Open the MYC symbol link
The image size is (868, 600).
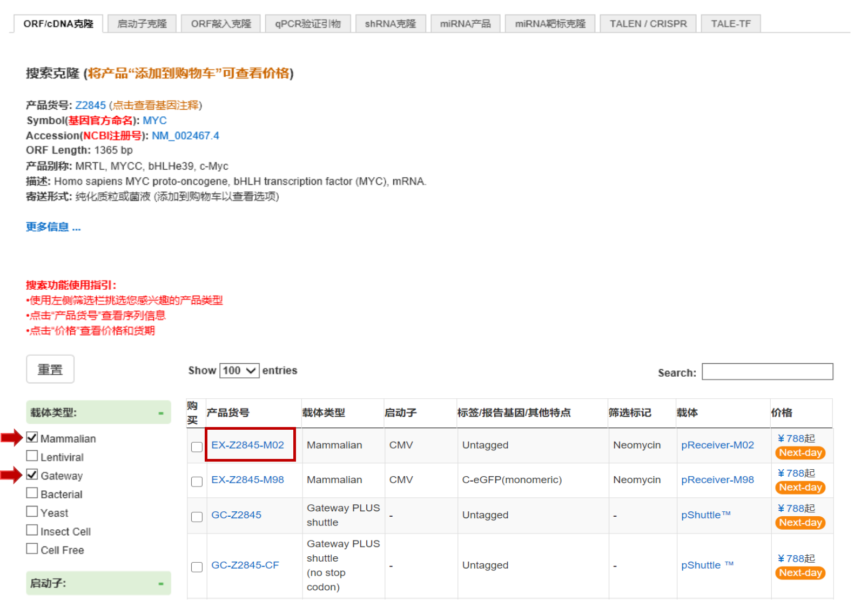pos(154,121)
